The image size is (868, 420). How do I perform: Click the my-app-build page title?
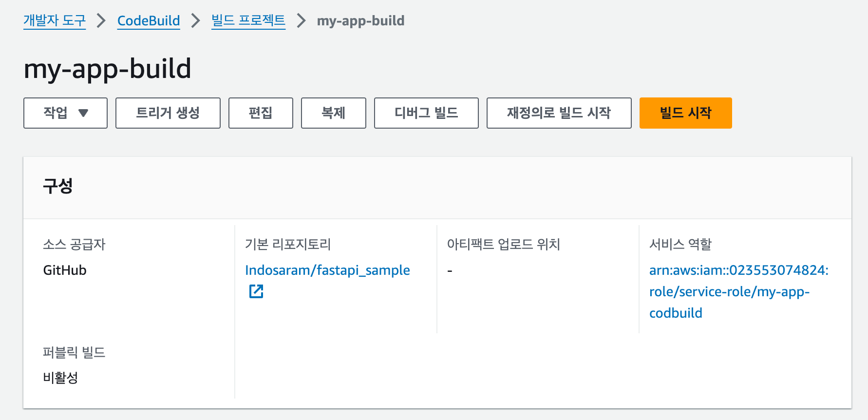click(x=108, y=69)
